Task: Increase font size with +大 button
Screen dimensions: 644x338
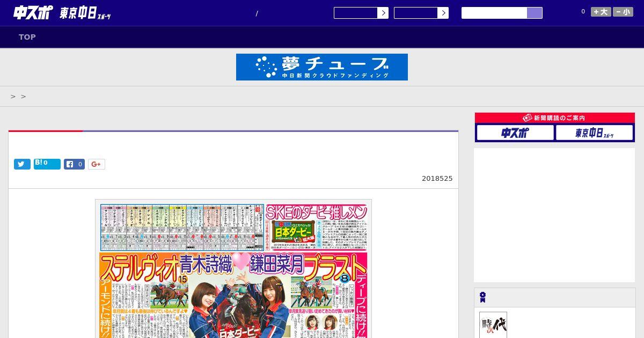Action: [x=601, y=12]
